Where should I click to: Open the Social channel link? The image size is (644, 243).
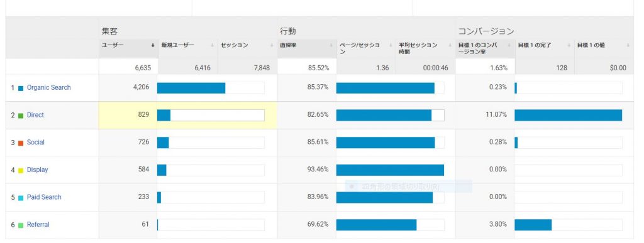coord(36,143)
